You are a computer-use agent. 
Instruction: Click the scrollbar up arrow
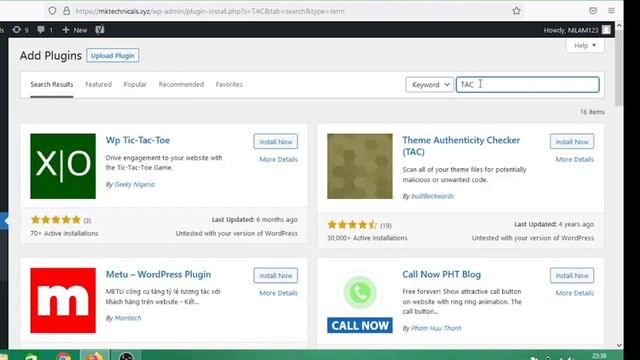pos(619,26)
